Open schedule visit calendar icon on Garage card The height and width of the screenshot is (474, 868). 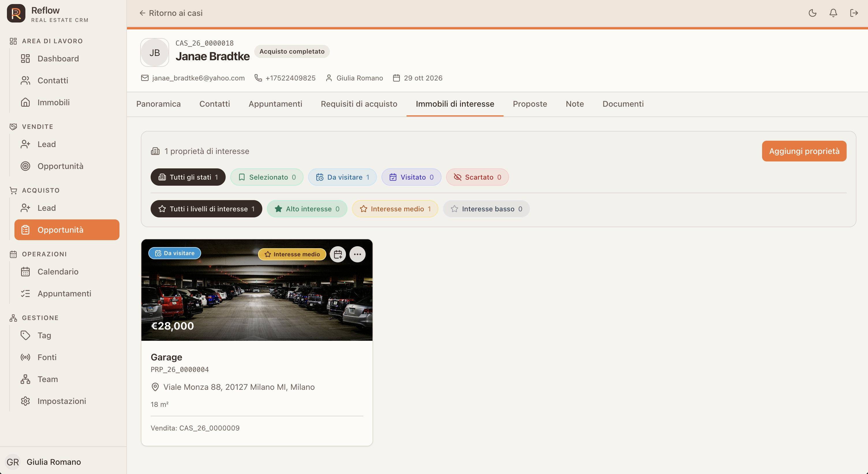(x=338, y=254)
